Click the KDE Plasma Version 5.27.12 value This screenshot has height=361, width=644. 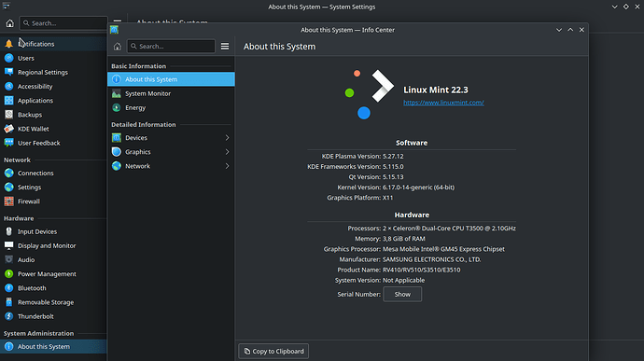pos(393,157)
